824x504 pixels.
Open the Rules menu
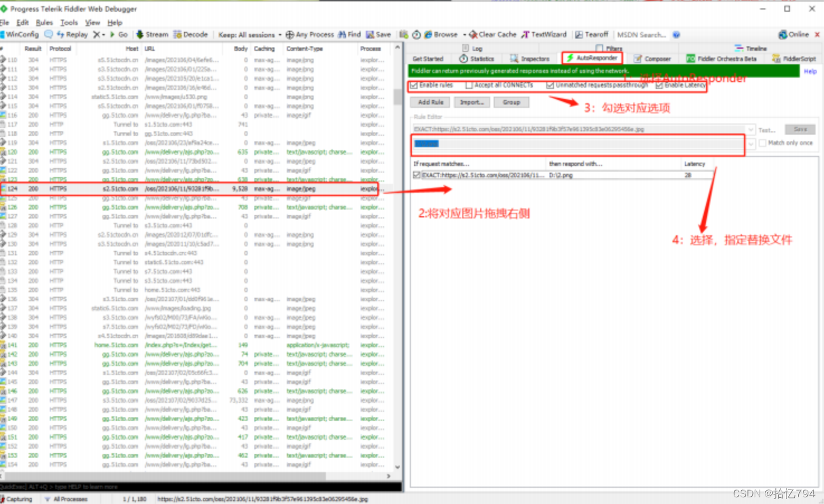click(44, 22)
